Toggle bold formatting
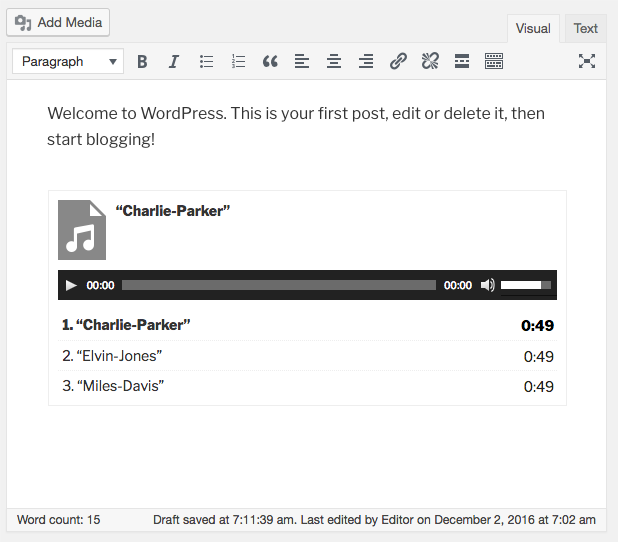618x542 pixels. [142, 61]
